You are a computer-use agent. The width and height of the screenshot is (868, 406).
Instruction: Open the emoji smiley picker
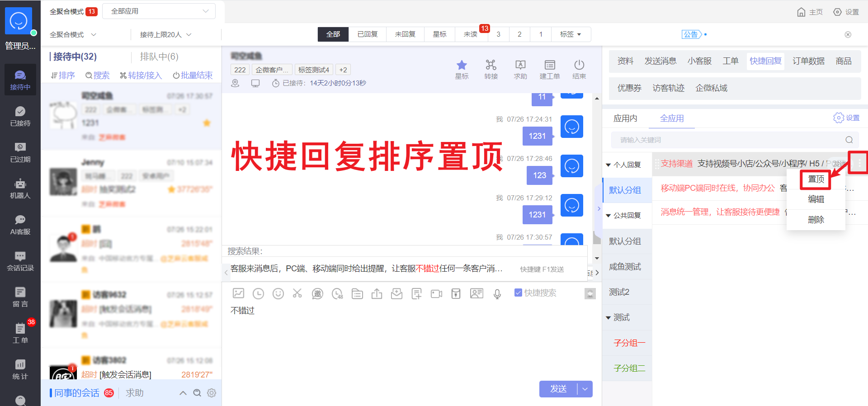tap(278, 293)
